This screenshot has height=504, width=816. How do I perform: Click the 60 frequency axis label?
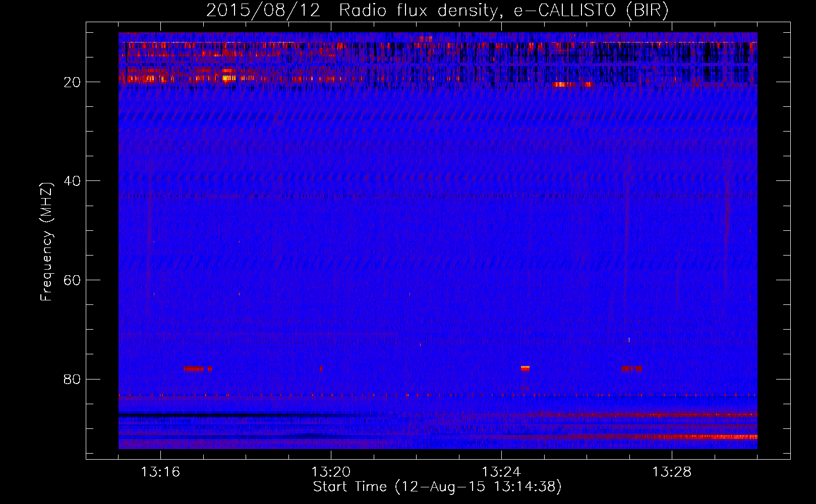point(72,280)
